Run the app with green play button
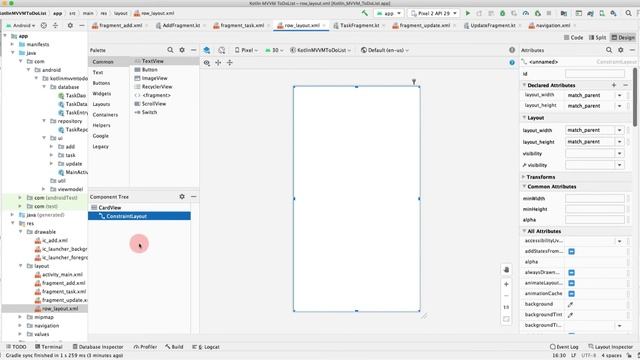 (x=468, y=13)
